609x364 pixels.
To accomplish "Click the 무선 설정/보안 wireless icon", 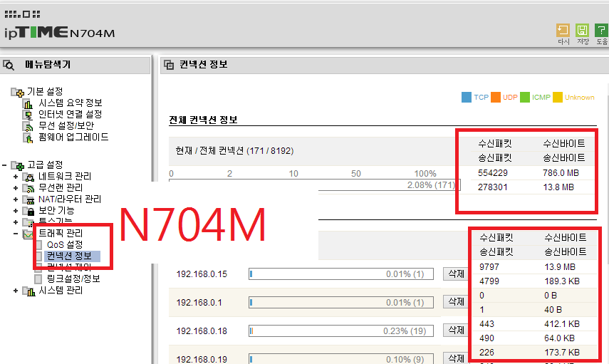I will (28, 126).
